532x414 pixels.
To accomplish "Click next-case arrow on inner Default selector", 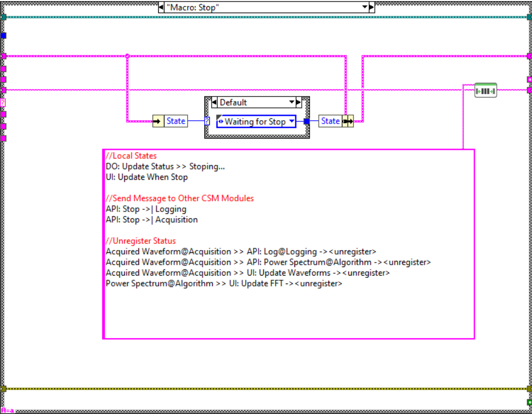I will click(299, 103).
